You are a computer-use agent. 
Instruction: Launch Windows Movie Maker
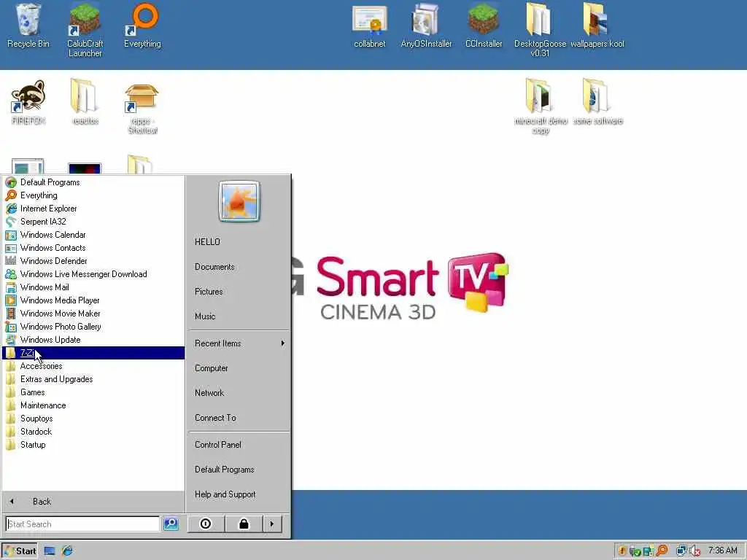(93, 314)
